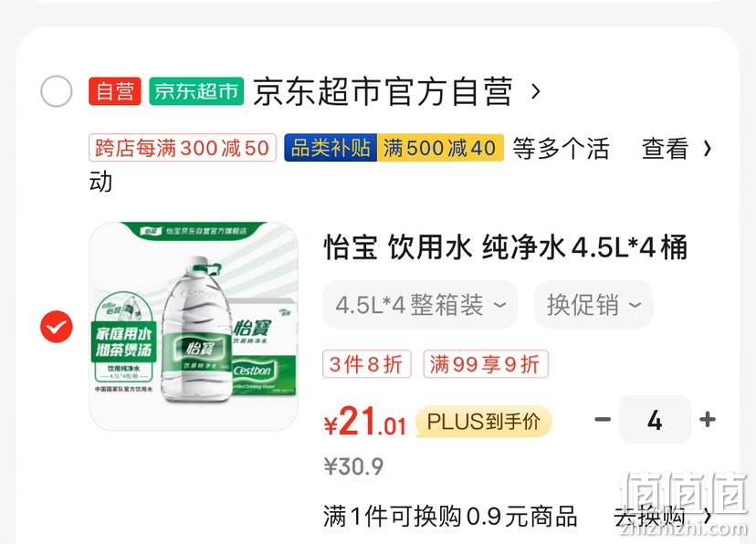Tap 跨店每满300减50 promotion tag

[x=183, y=148]
